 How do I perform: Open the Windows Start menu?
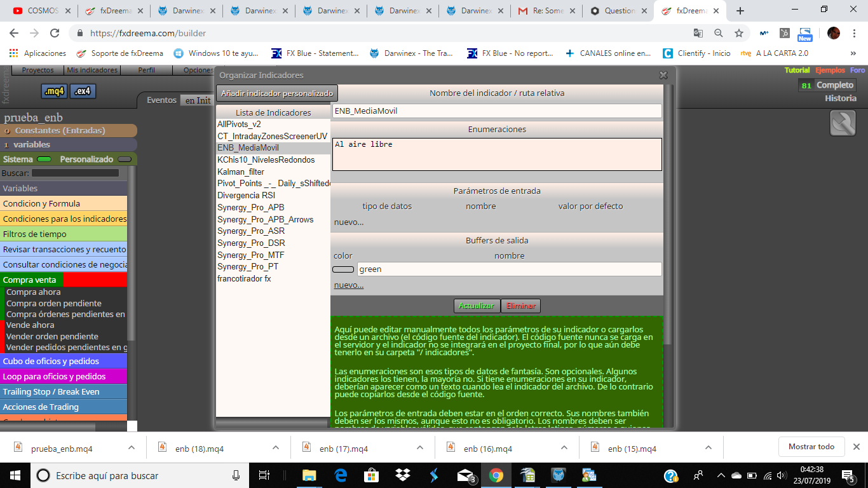(x=15, y=475)
